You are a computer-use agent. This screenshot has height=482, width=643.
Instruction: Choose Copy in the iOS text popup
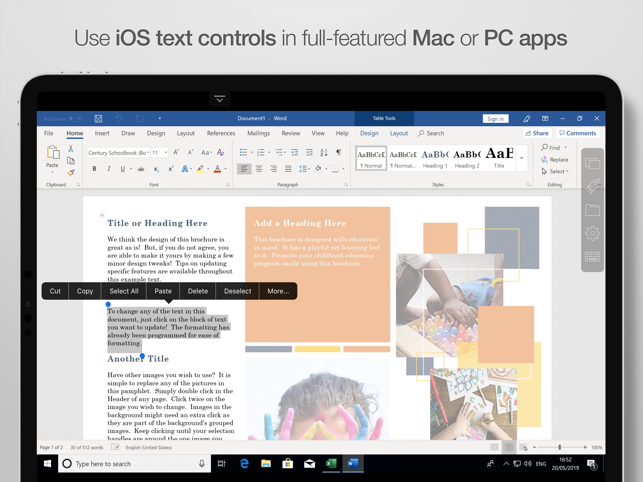85,291
